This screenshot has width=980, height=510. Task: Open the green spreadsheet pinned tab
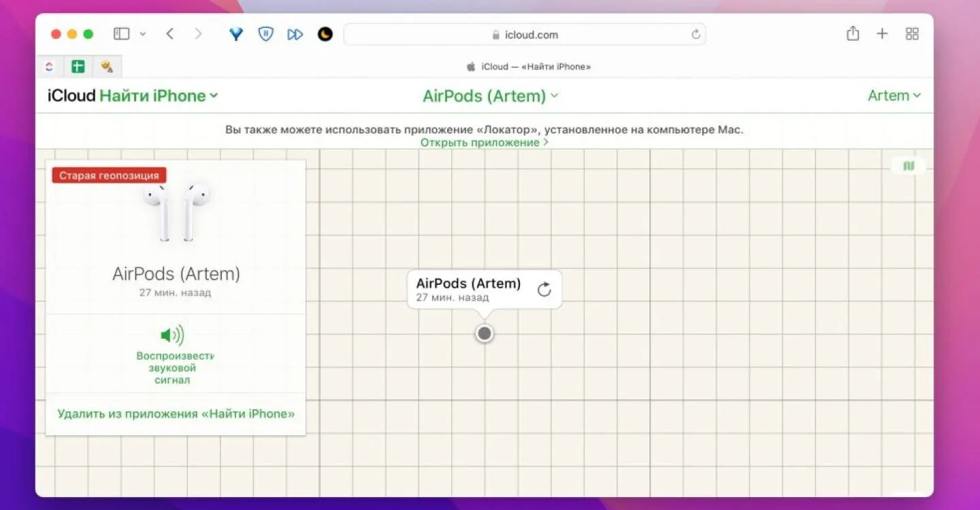(x=78, y=67)
